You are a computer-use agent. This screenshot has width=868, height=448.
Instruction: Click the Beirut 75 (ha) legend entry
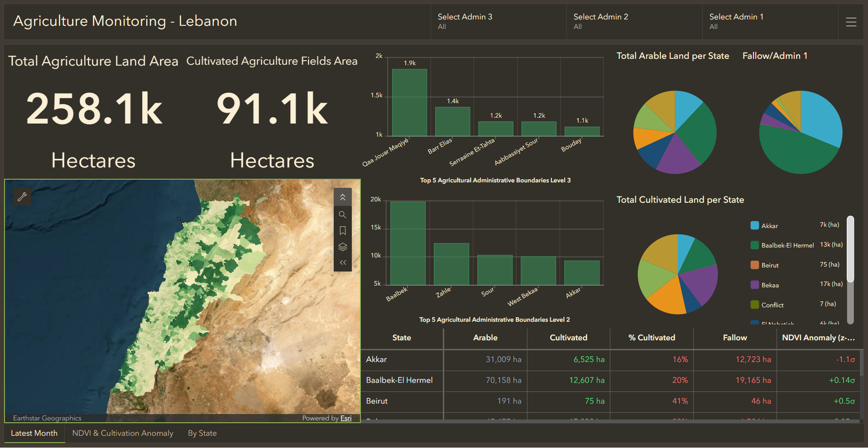(x=796, y=265)
